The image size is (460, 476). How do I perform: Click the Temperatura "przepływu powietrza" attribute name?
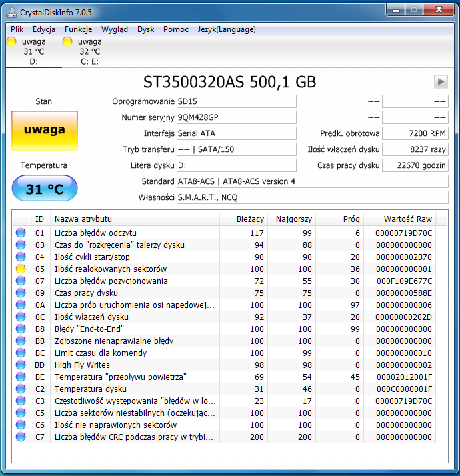(121, 377)
